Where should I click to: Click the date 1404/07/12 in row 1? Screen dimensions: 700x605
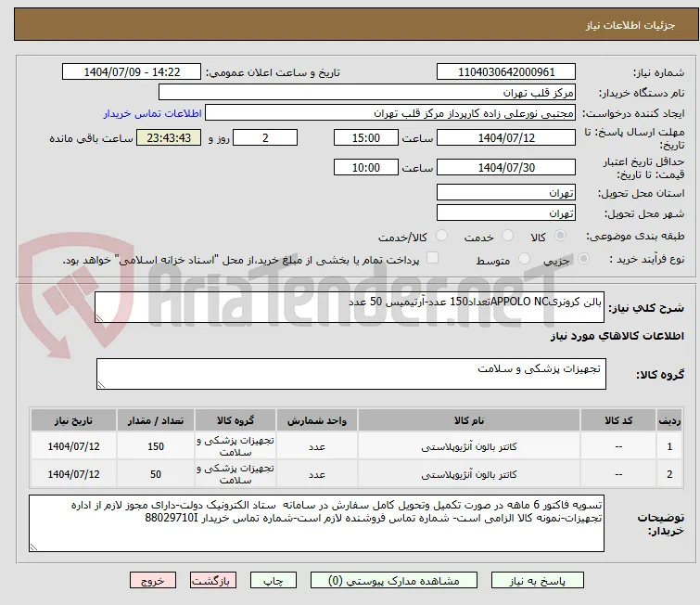(x=73, y=446)
